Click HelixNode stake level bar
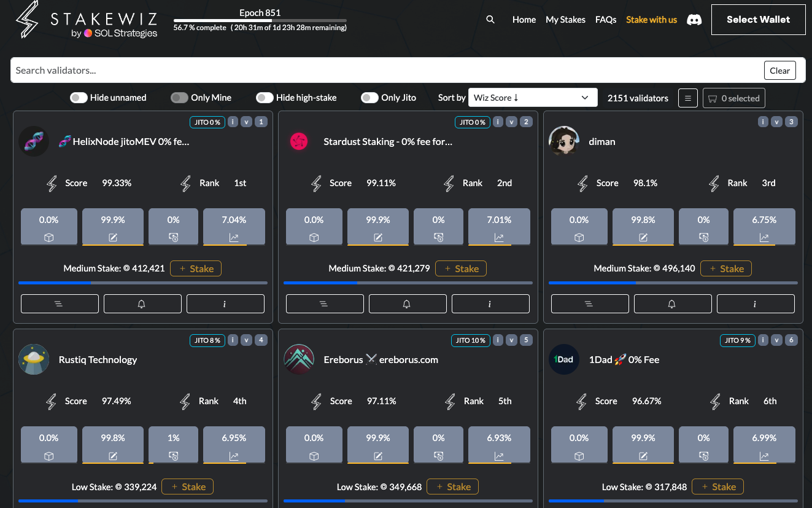The height and width of the screenshot is (508, 812). (143, 283)
